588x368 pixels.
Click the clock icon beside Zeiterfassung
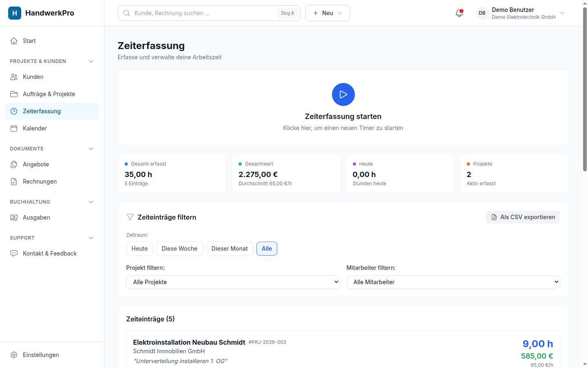(x=14, y=111)
